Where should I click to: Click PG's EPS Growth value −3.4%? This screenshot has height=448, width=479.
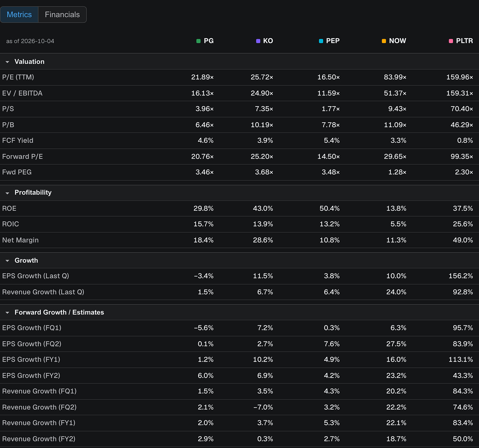point(204,276)
